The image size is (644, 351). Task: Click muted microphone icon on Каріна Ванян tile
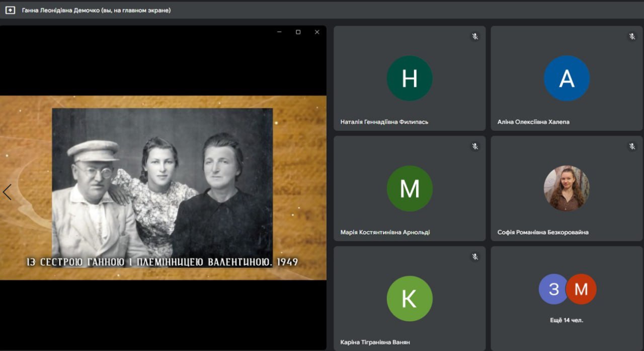pyautogui.click(x=474, y=257)
